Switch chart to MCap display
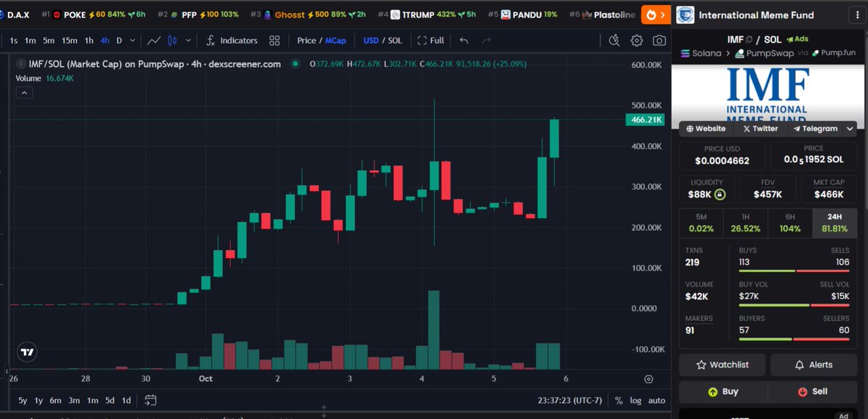This screenshot has width=868, height=419. coord(336,41)
